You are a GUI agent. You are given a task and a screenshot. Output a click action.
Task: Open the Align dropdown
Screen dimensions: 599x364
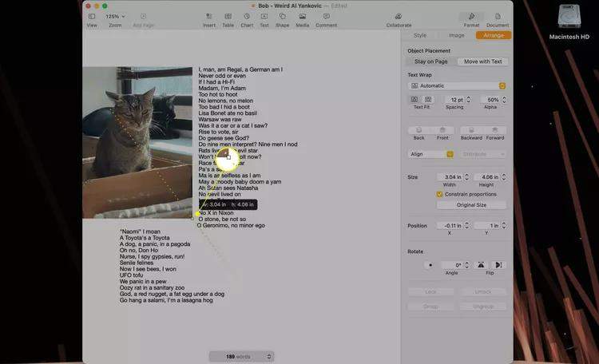430,154
